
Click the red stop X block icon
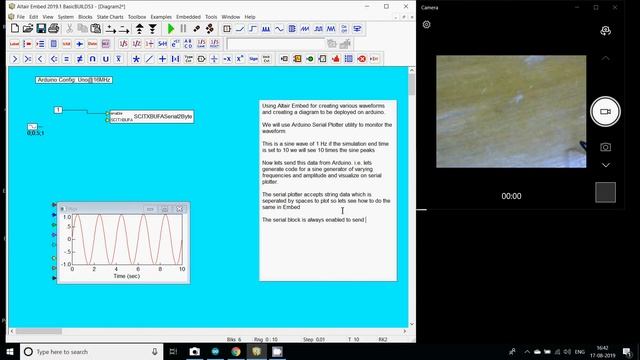362,59
